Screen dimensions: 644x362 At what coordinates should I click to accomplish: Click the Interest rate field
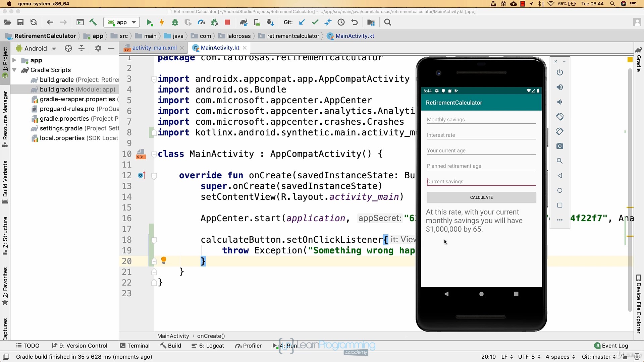tap(481, 135)
